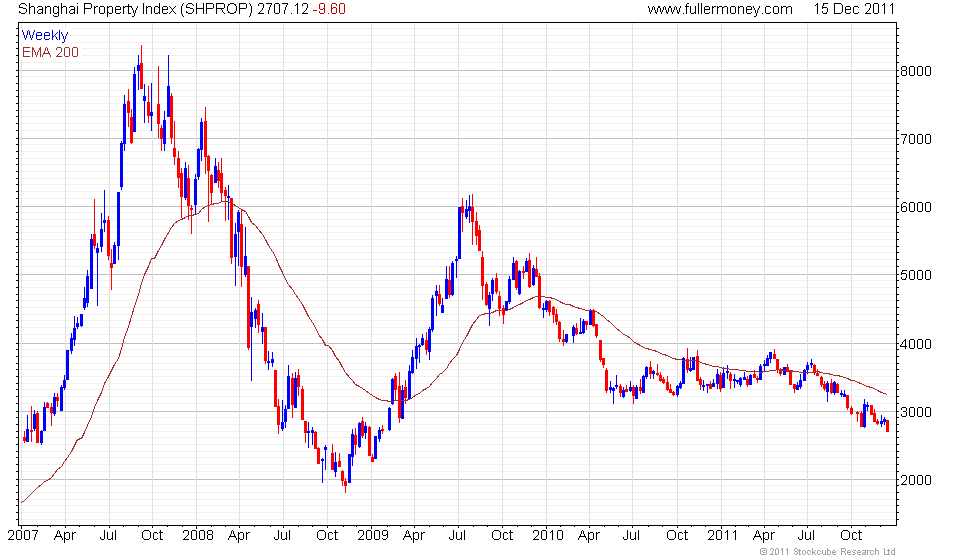Click the 2007 x-axis label
Viewport: 980px width, 560px height.
coord(23,536)
